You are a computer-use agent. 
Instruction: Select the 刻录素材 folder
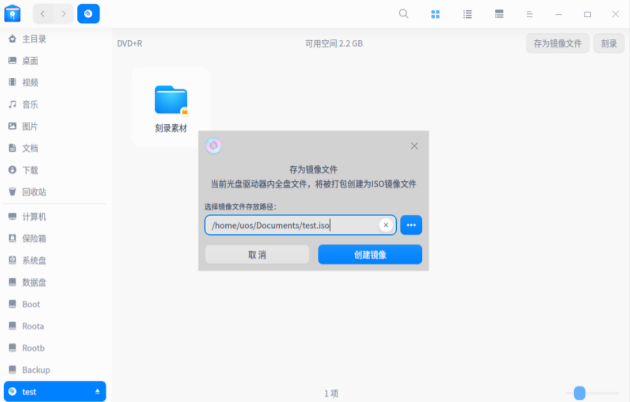pyautogui.click(x=171, y=108)
